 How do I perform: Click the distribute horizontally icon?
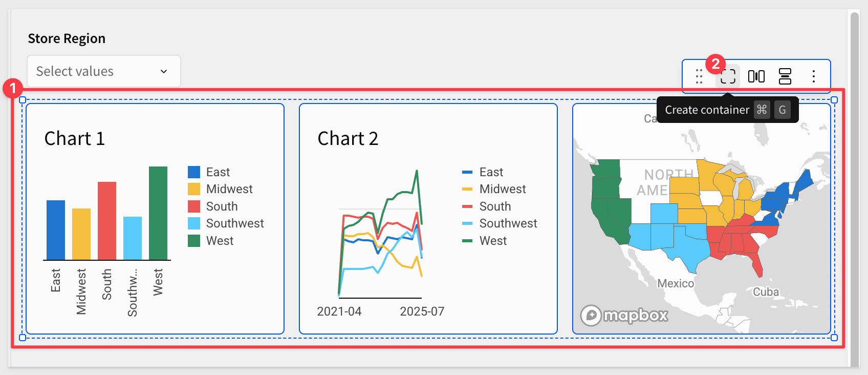click(756, 76)
